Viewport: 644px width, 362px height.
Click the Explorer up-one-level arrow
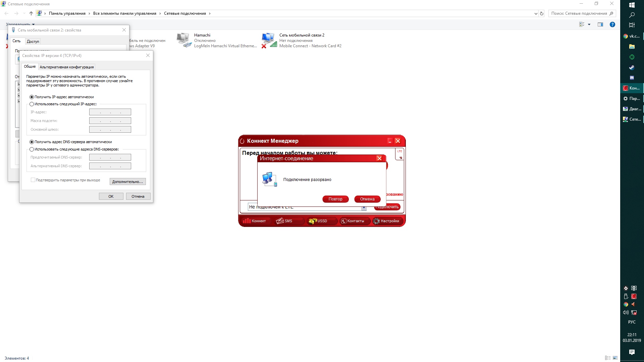pos(31,13)
